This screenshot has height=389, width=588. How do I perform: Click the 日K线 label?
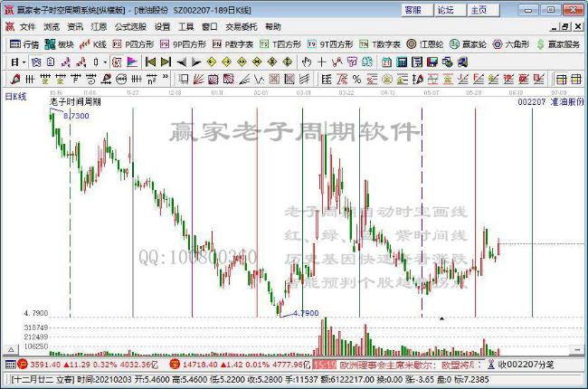pyautogui.click(x=15, y=97)
